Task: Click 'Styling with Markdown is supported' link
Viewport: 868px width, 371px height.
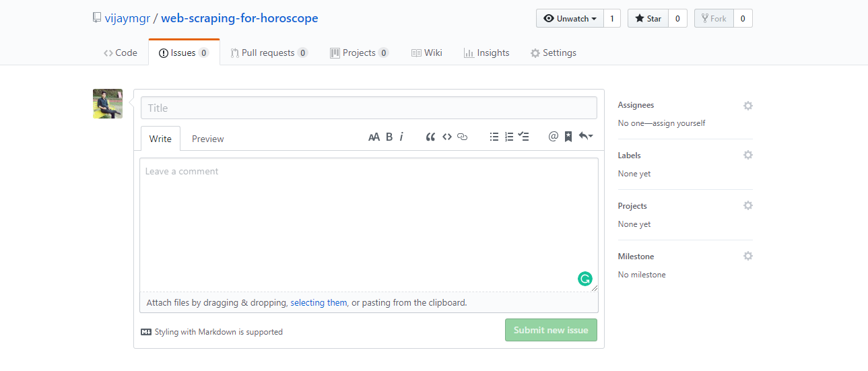Action: coord(219,332)
